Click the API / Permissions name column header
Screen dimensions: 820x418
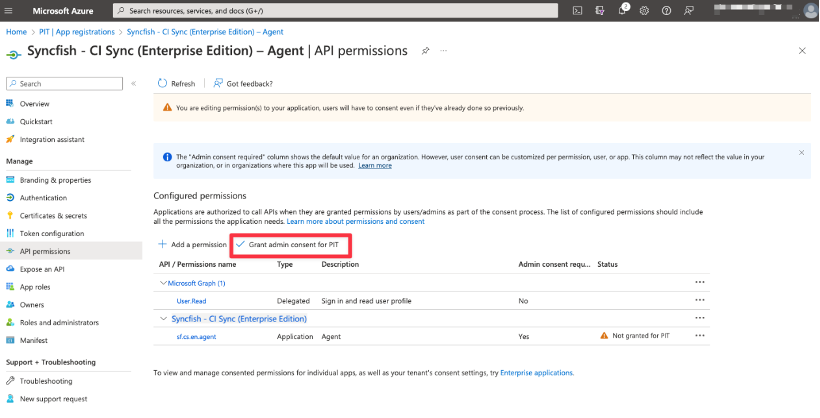tap(198, 264)
